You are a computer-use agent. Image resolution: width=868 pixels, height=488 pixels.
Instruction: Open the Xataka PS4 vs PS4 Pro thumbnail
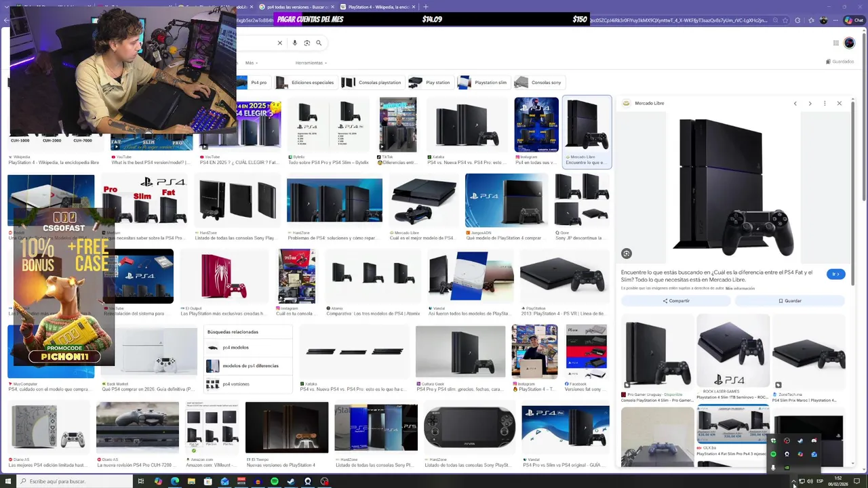coord(467,124)
